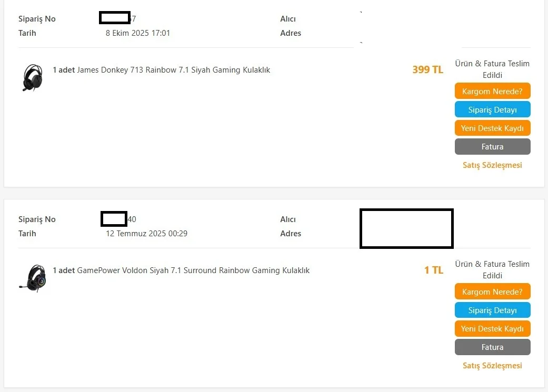This screenshot has width=548, height=392.
Task: Open Satış Sözleşmesi link for second order
Action: 492,366
